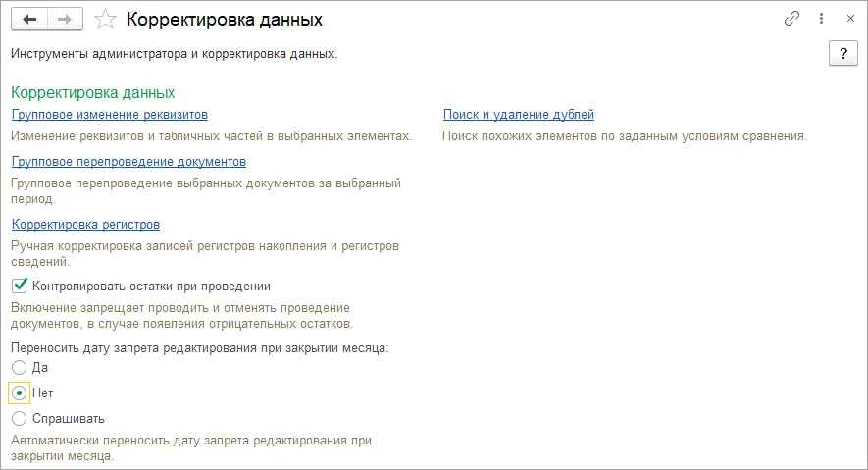Close the Корректировка данных window

point(851,19)
